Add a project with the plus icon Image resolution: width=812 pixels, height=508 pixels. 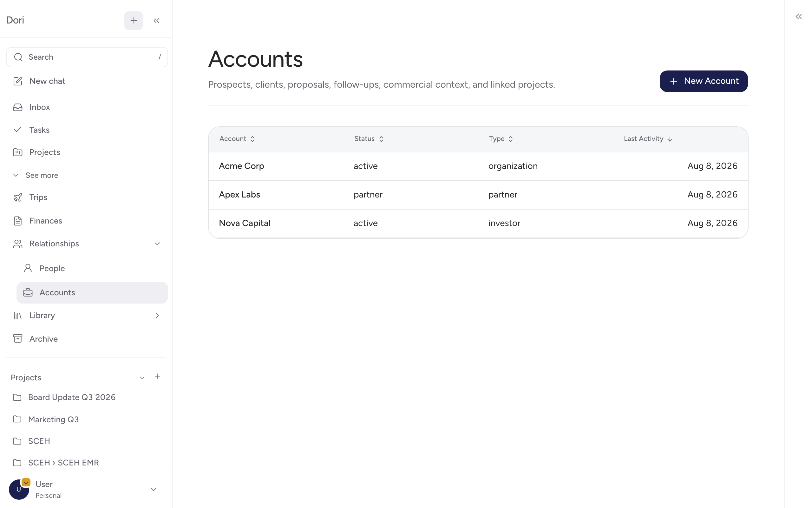(158, 376)
